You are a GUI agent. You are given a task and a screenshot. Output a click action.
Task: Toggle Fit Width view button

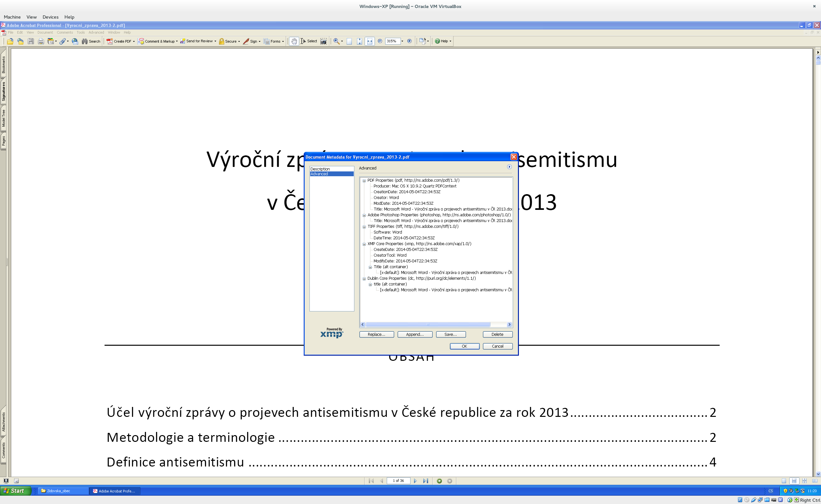(370, 41)
